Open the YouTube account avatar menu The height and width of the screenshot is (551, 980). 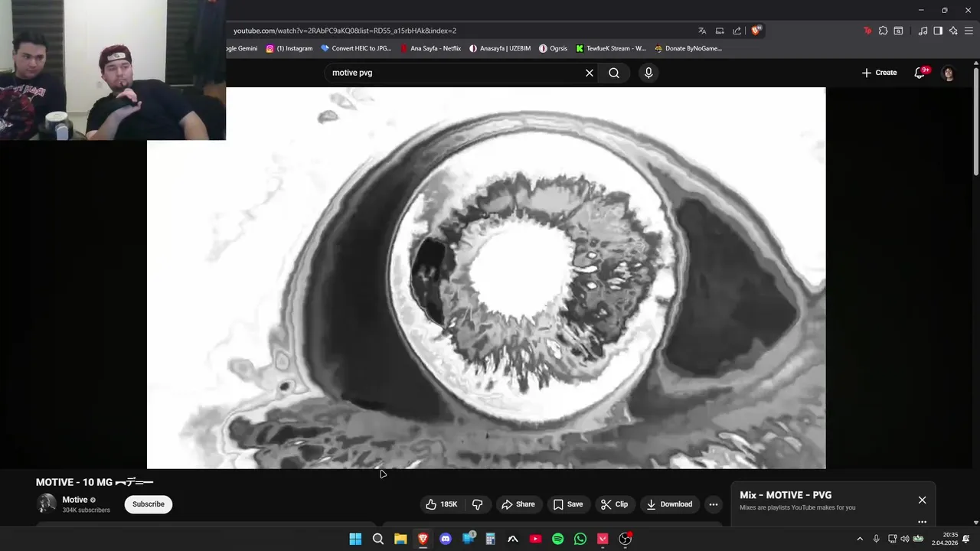pyautogui.click(x=949, y=73)
